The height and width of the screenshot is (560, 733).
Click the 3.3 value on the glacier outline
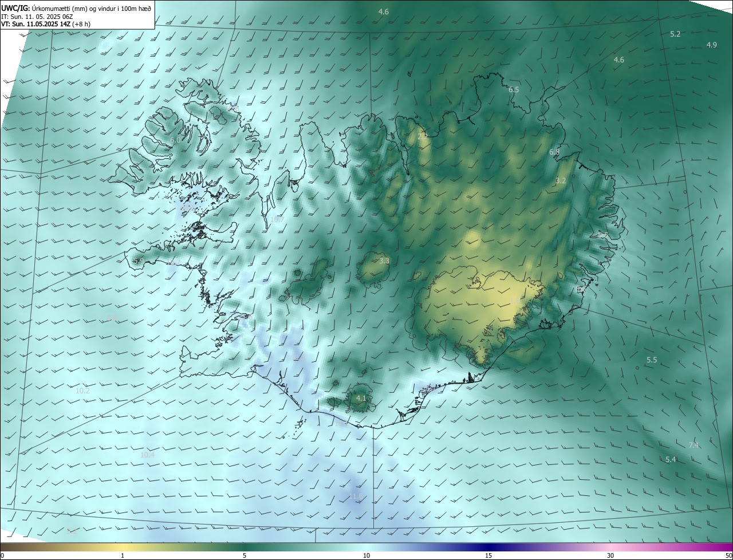(384, 261)
